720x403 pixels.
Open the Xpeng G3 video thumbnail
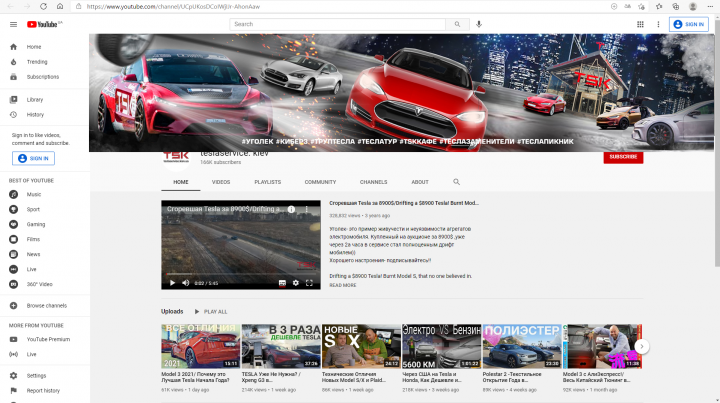tap(281, 347)
